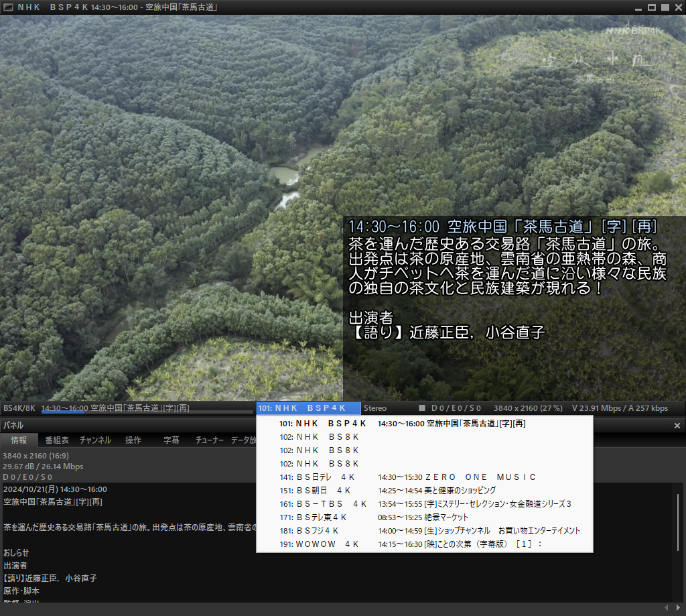This screenshot has height=616, width=686.
Task: Click the V 23.91 Mbps bitrate display
Action: click(620, 408)
